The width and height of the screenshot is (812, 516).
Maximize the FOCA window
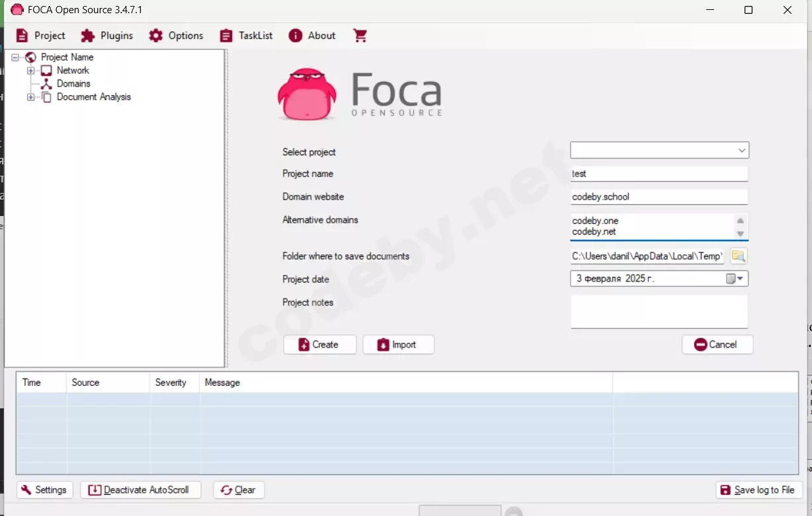(x=749, y=10)
